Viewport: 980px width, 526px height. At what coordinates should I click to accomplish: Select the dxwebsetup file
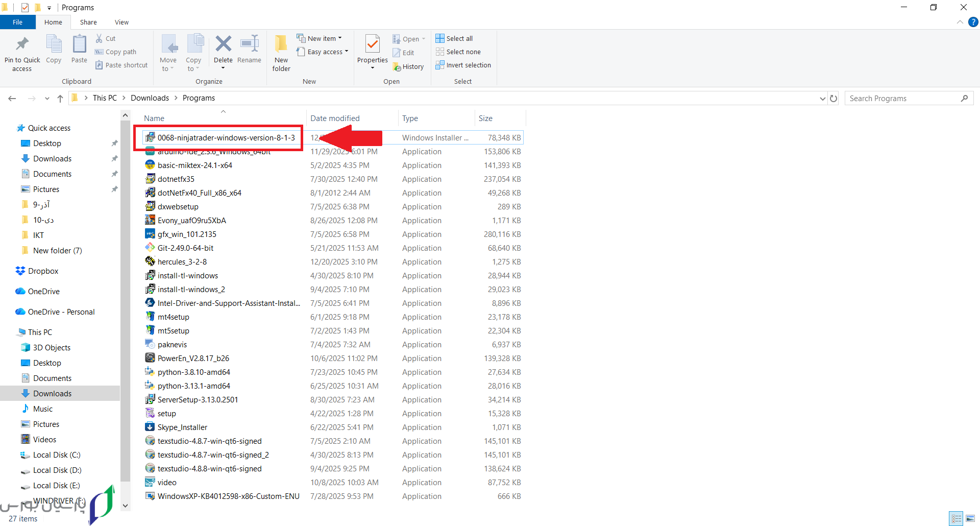click(x=178, y=206)
